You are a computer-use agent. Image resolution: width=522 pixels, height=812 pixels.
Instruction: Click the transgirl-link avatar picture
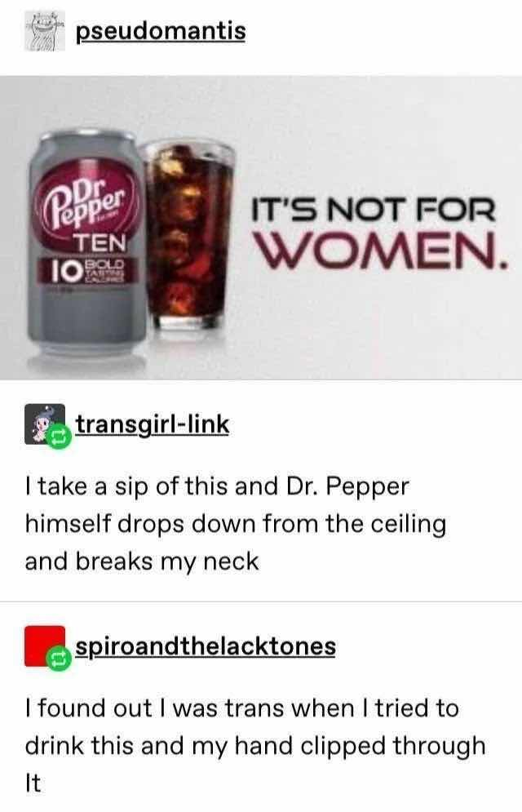[x=45, y=424]
